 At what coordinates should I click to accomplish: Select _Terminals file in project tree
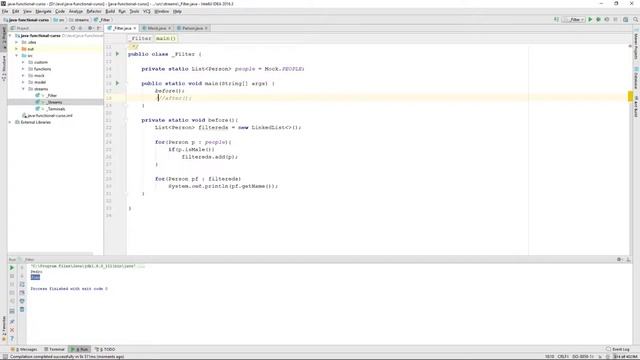56,109
